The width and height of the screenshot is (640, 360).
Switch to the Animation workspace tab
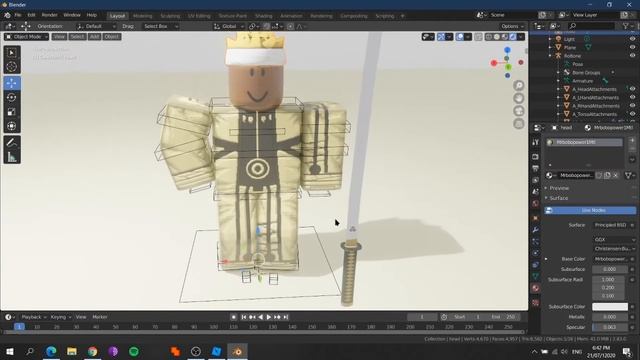(x=291, y=16)
